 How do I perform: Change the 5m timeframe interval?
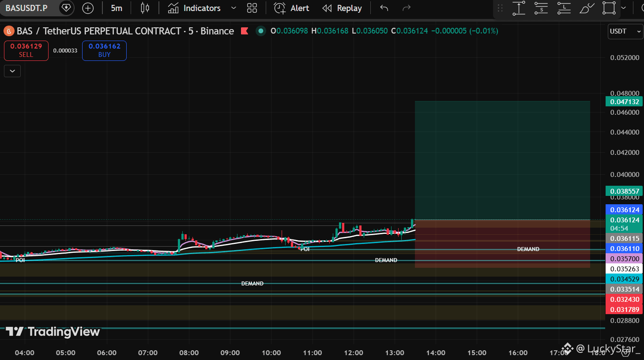click(117, 8)
